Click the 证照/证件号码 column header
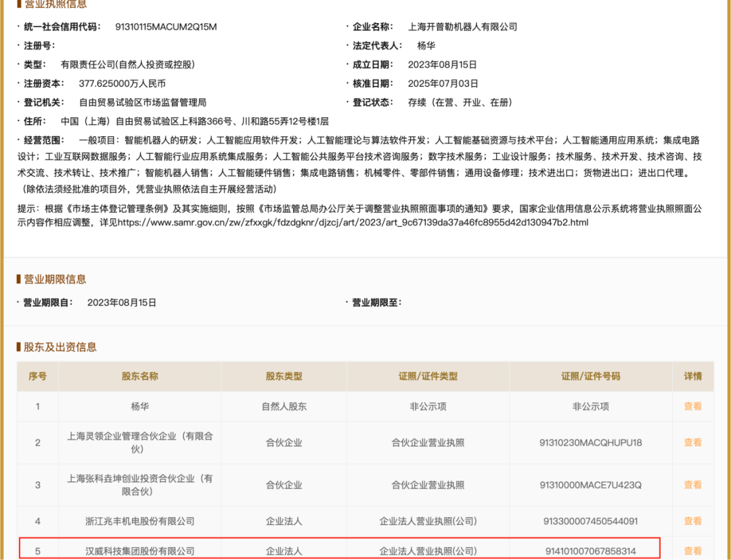Viewport: 731px width, 560px height. pos(592,376)
